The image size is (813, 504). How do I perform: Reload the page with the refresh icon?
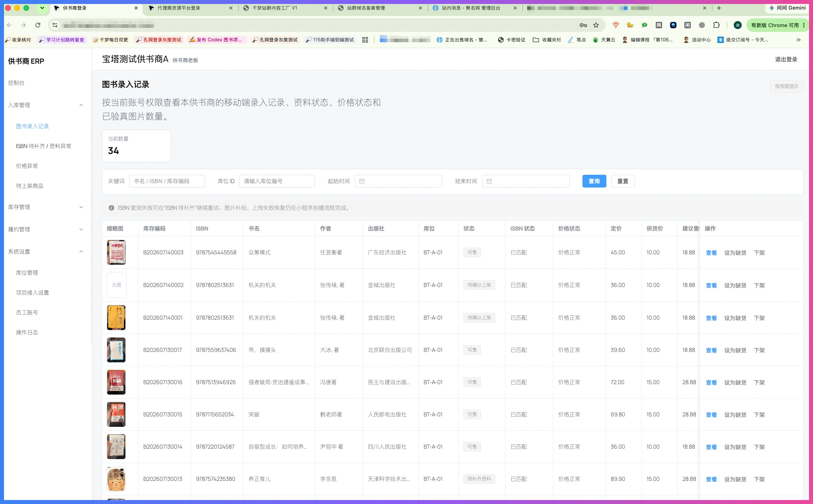point(38,25)
